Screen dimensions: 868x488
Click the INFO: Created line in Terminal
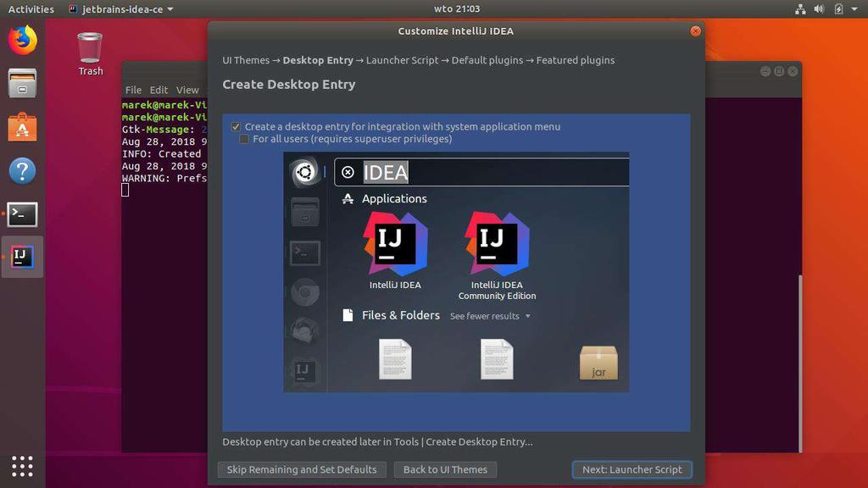(x=162, y=154)
